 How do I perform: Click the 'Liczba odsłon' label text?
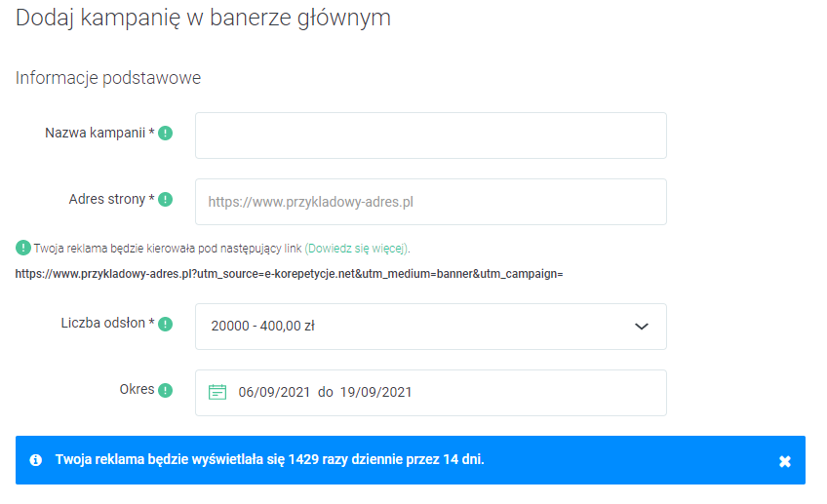pyautogui.click(x=102, y=324)
